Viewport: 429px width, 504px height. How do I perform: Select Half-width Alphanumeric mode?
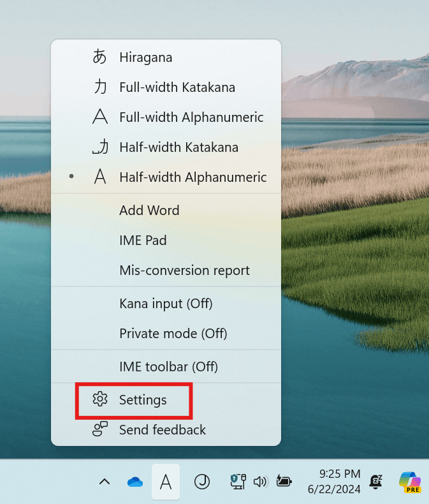pyautogui.click(x=166, y=177)
